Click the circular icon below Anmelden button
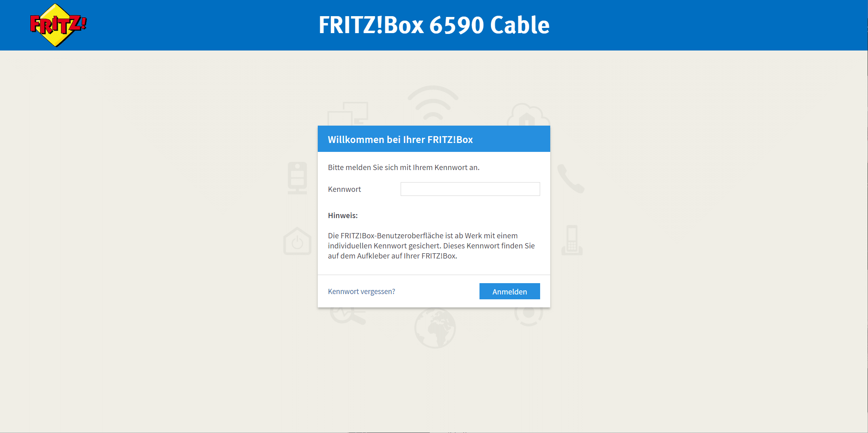Viewport: 868px width, 433px height. pos(528,316)
